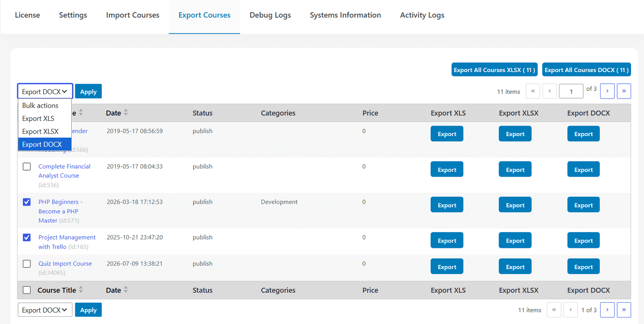Screen dimensions: 644x324
Task: Export DOCX for Quiz Import Course
Action: pos(583,266)
